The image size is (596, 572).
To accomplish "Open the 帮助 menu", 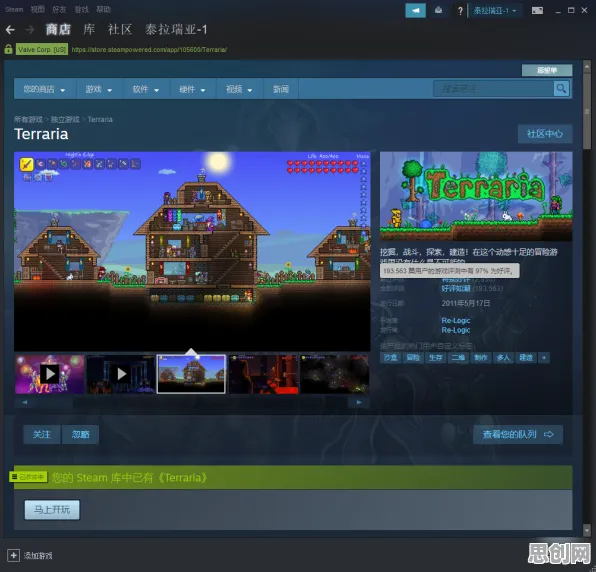I will pos(103,10).
